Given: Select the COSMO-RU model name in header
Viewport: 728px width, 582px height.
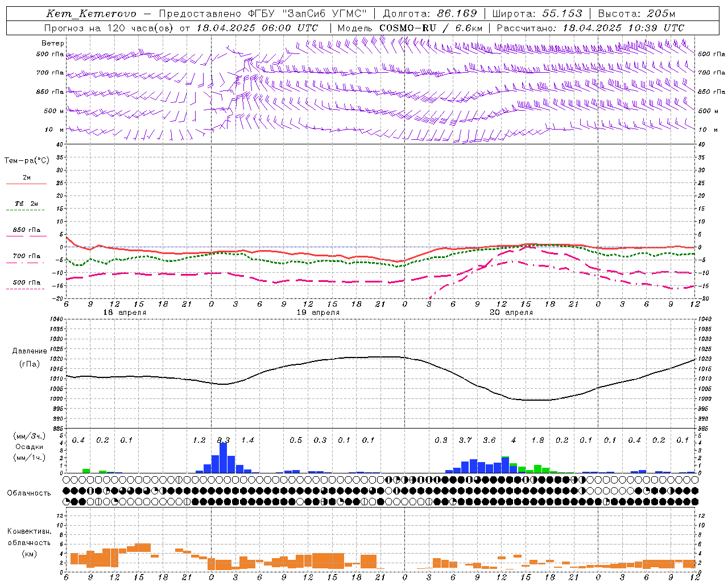Looking at the screenshot, I should 407,28.
